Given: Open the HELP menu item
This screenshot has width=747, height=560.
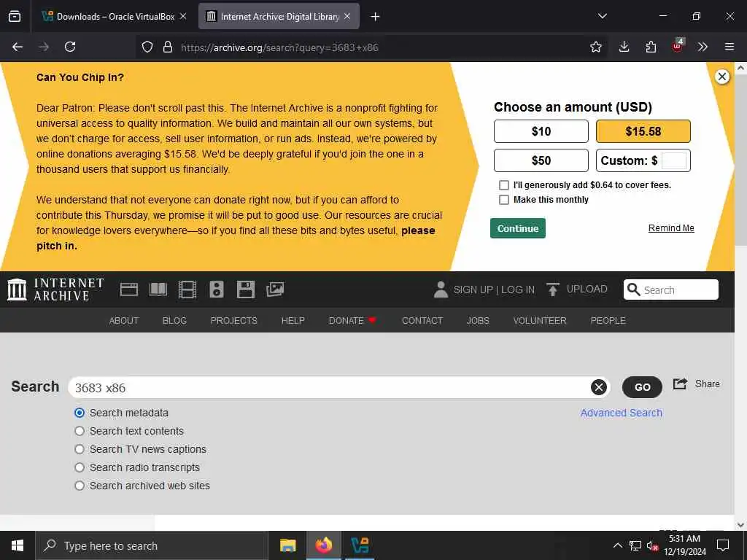Looking at the screenshot, I should coord(293,321).
